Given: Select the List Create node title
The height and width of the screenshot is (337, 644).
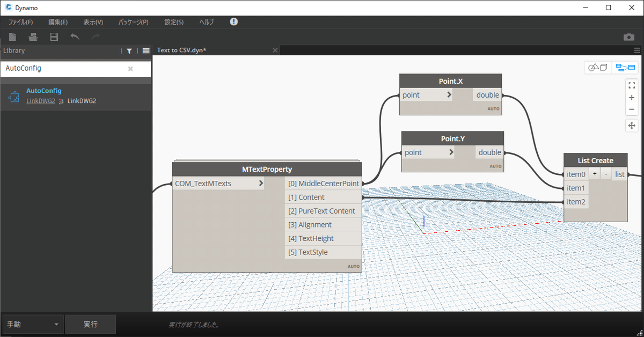Looking at the screenshot, I should tap(595, 160).
